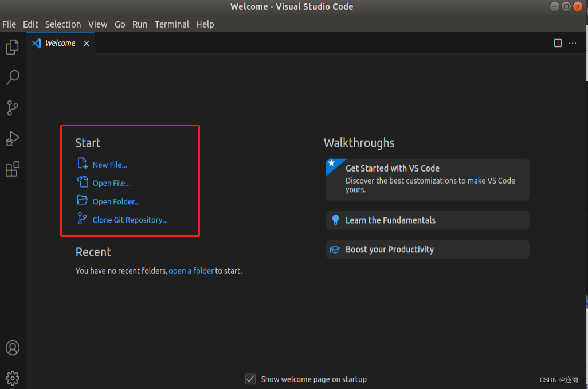Toggle Show welcome page on startup
Image resolution: width=588 pixels, height=389 pixels.
pos(250,379)
